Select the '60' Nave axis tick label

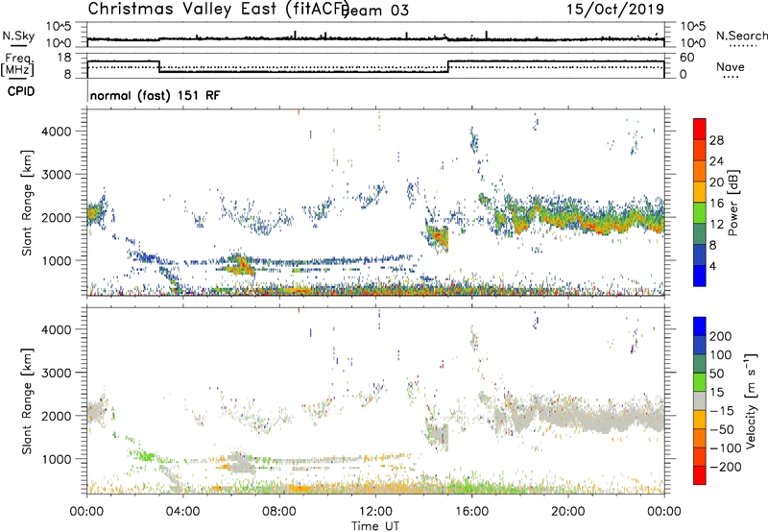(x=687, y=58)
